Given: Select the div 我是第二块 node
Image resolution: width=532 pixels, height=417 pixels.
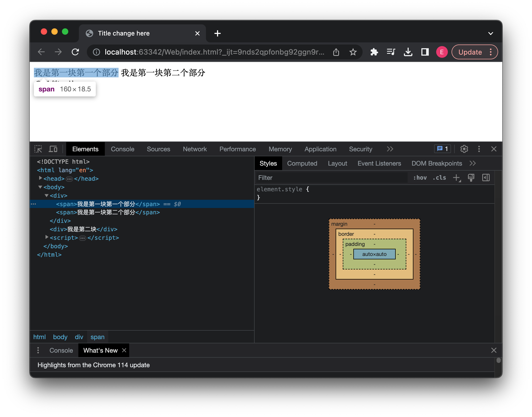Looking at the screenshot, I should [83, 229].
